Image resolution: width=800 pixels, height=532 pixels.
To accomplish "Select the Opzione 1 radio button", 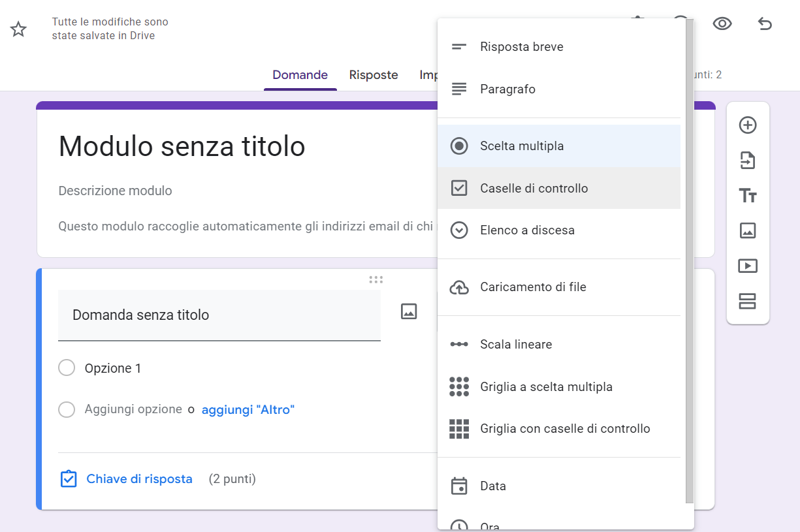I will click(x=67, y=368).
